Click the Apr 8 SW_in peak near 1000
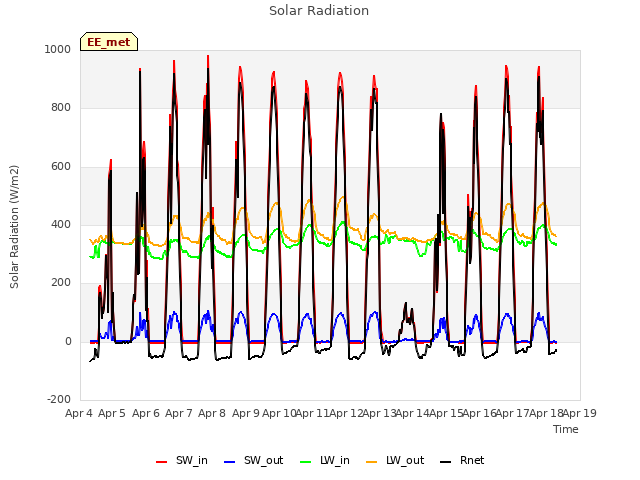 pyautogui.click(x=208, y=57)
